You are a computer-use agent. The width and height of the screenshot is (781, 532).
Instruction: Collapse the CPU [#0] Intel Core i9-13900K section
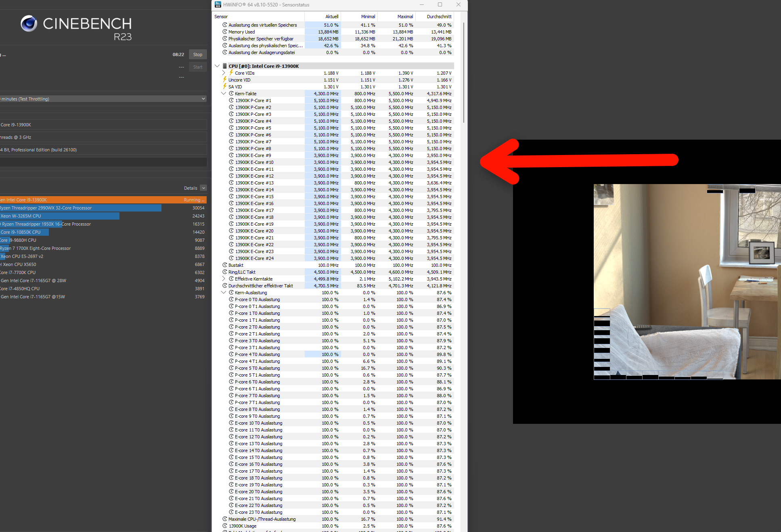tap(217, 66)
